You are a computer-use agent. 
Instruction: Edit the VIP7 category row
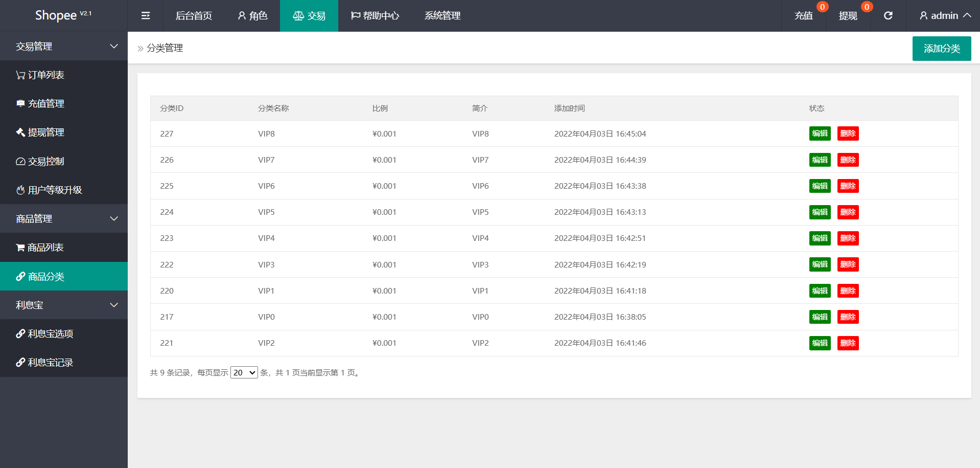(x=820, y=160)
